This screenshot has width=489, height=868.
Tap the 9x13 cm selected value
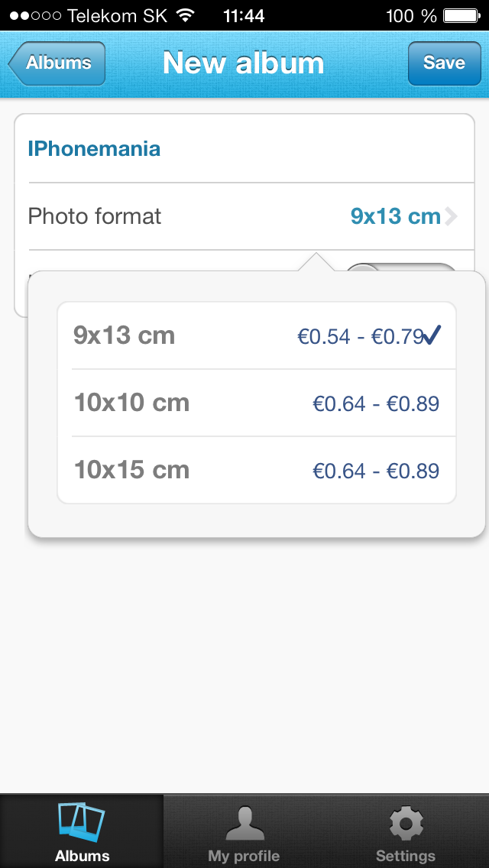click(x=395, y=216)
